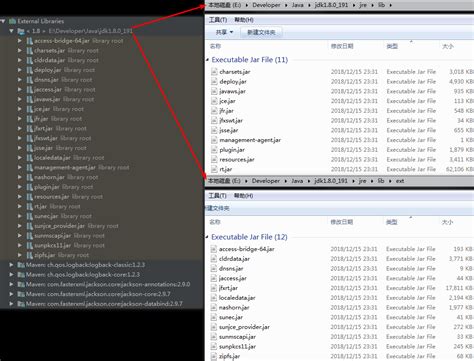Click ext breadcrumb in ext window path
This screenshot has width=474, height=361.
pos(400,181)
